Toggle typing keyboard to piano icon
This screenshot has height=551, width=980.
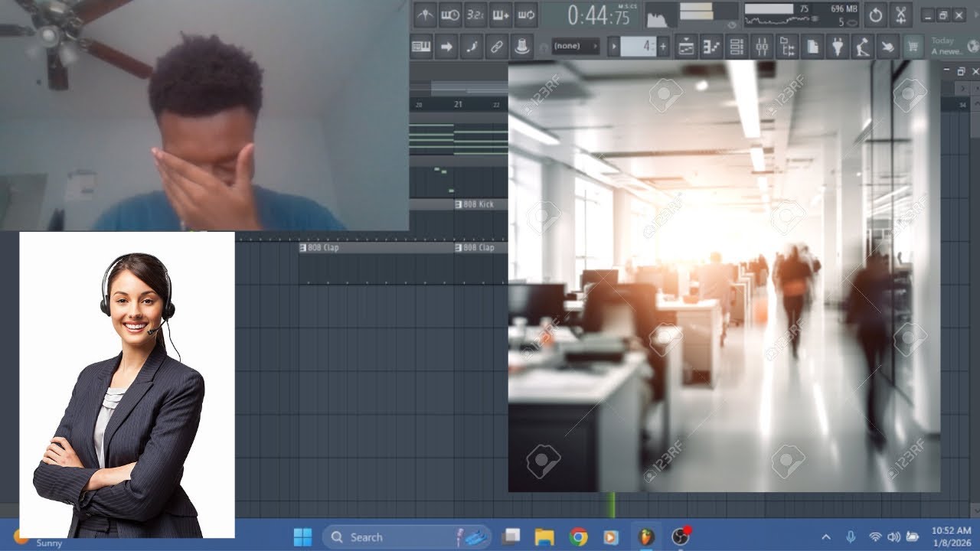click(x=421, y=47)
